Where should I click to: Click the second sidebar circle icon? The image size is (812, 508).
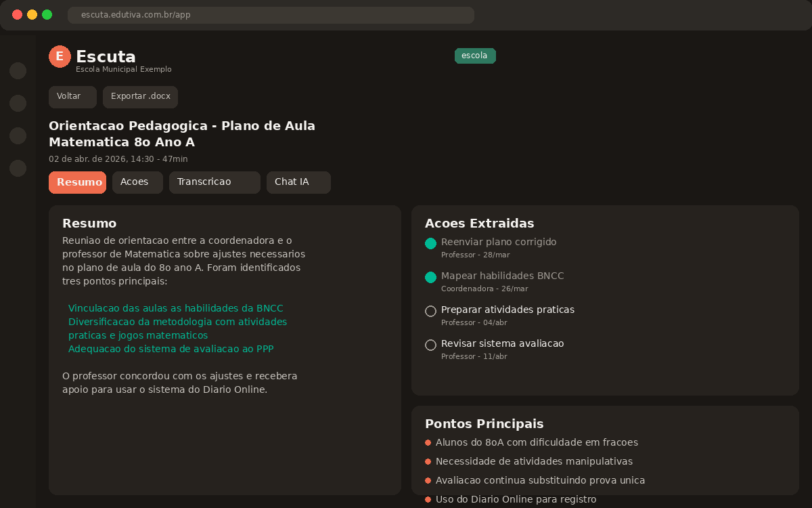18,103
